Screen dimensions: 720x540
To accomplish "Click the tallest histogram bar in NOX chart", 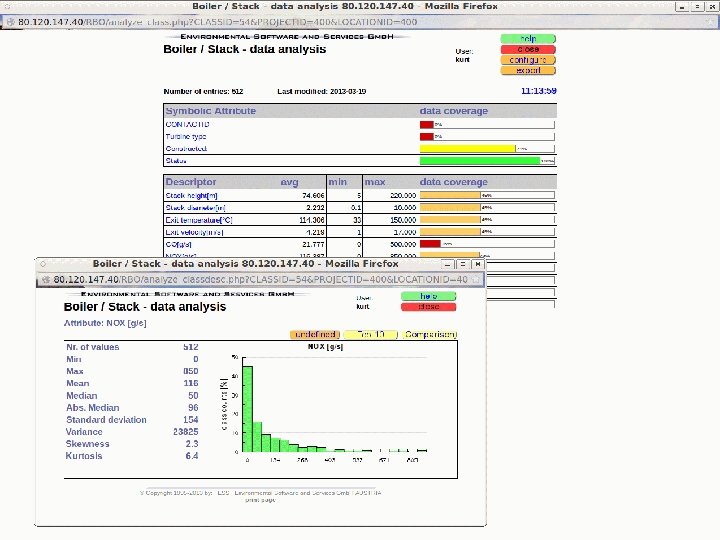I will point(248,409).
